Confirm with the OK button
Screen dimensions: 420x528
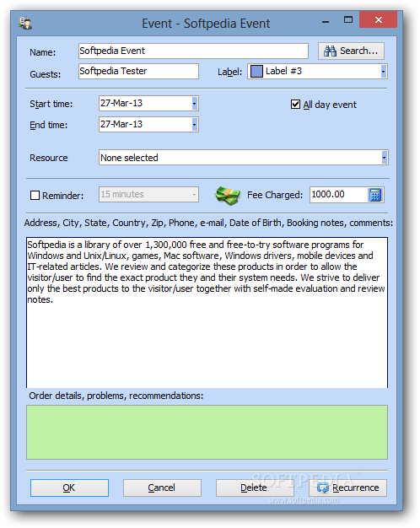(69, 488)
